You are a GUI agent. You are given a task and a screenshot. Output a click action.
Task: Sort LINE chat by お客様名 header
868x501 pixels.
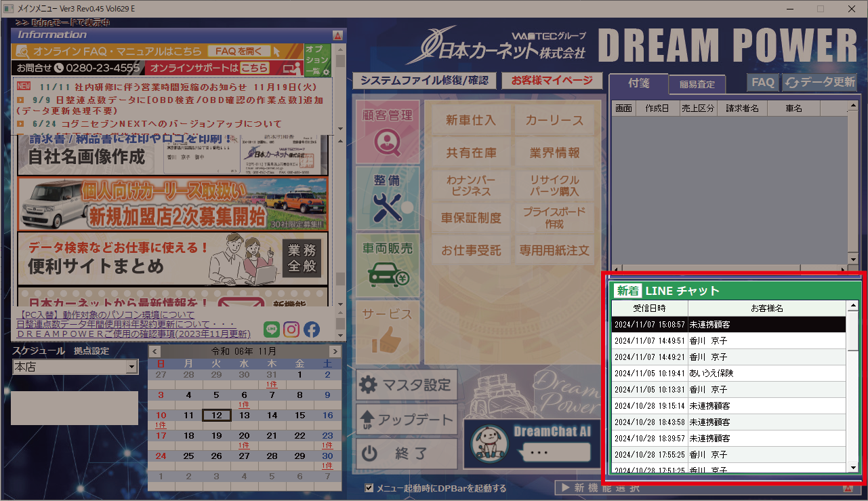click(767, 308)
